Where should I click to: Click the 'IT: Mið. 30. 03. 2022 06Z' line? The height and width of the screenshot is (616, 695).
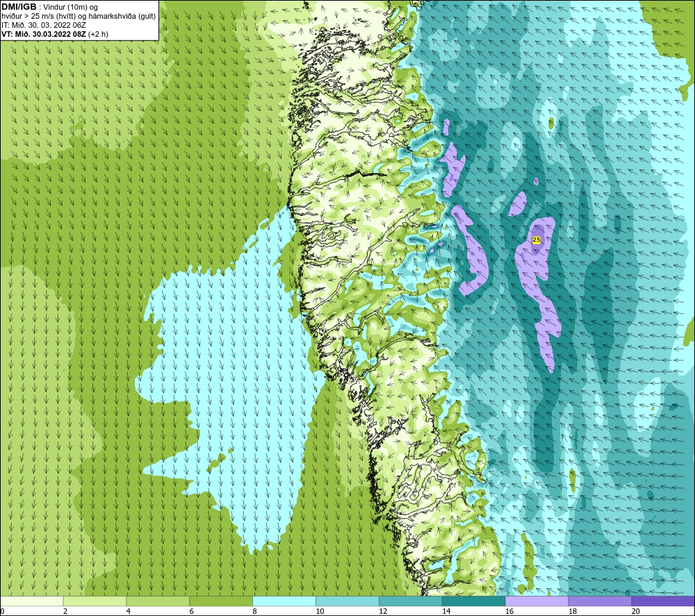pyautogui.click(x=43, y=25)
